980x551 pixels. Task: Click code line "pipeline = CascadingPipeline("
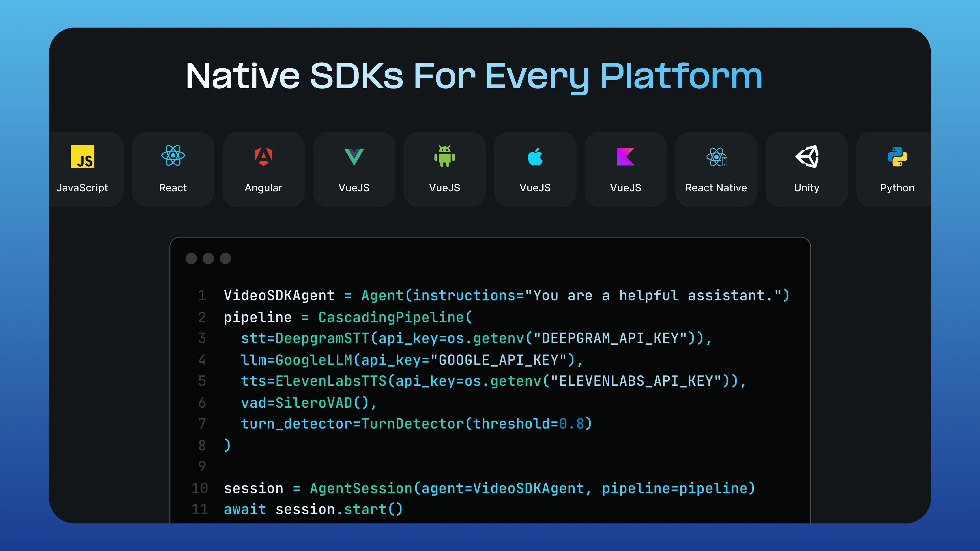coord(348,317)
